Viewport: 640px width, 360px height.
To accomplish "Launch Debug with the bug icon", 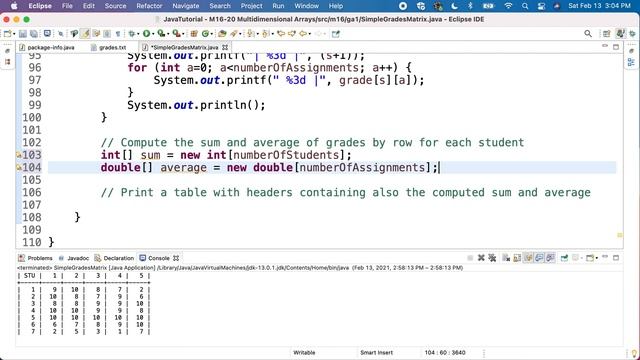I will click(131, 34).
